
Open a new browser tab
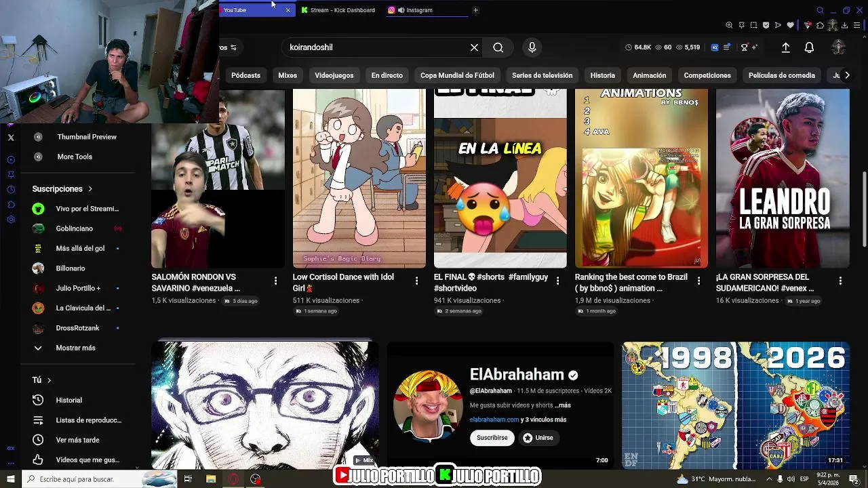(475, 10)
